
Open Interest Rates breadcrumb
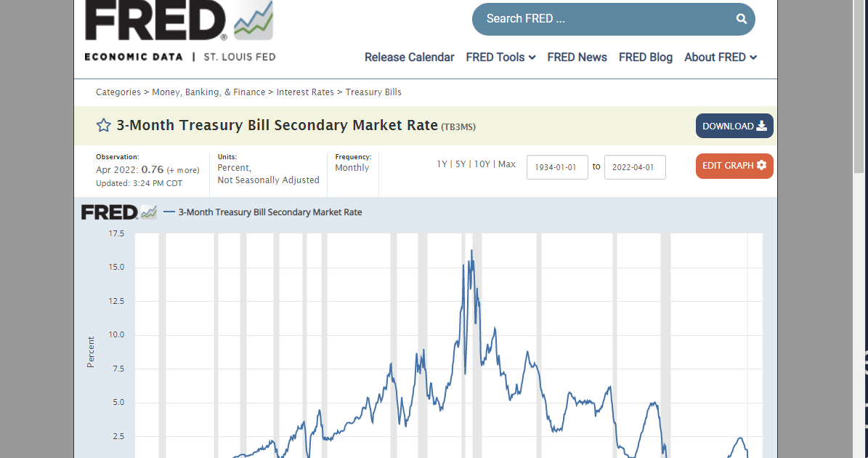click(x=305, y=92)
